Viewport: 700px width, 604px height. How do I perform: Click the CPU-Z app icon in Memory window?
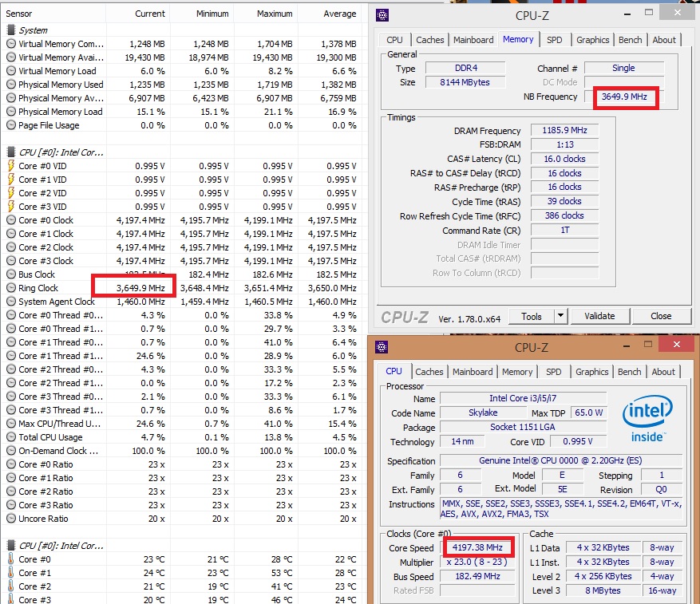[382, 16]
